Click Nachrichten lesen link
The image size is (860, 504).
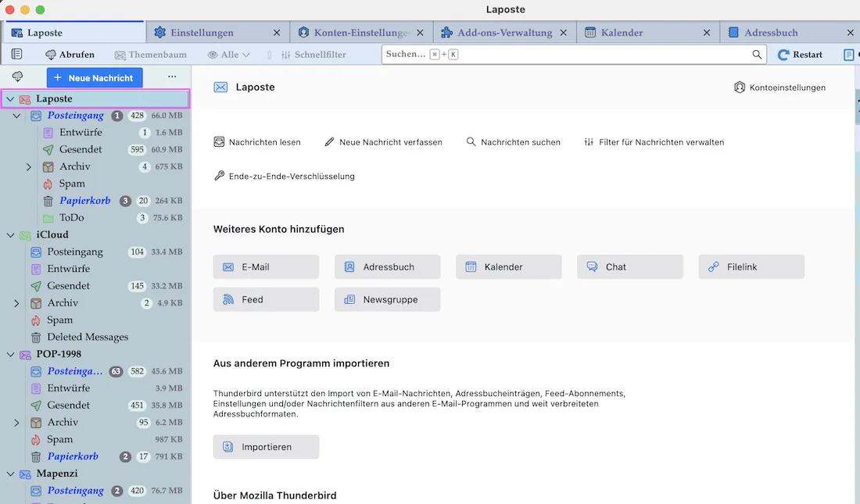click(256, 142)
